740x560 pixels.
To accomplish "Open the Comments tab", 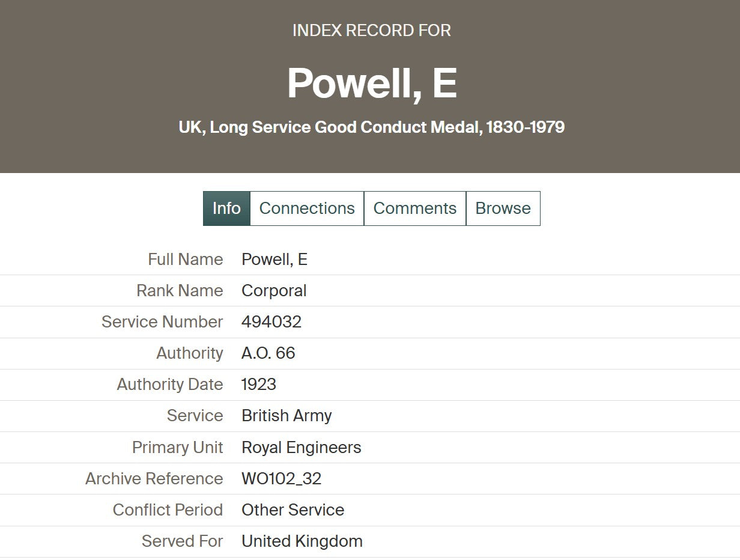I will 415,208.
